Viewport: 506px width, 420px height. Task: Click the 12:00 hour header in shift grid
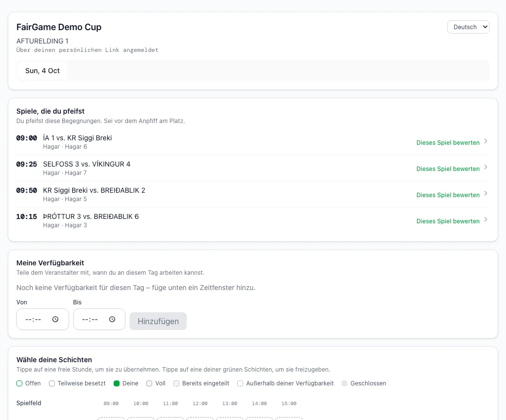200,404
